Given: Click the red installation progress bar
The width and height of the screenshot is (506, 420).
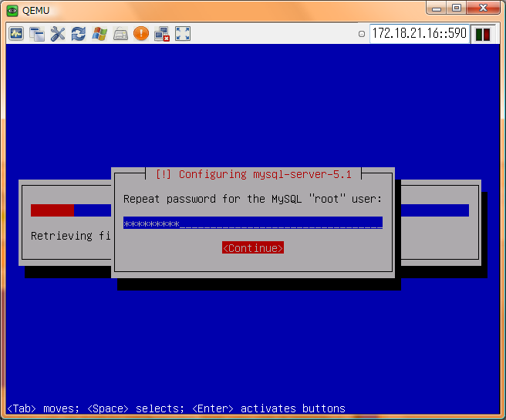Looking at the screenshot, I should 52,210.
